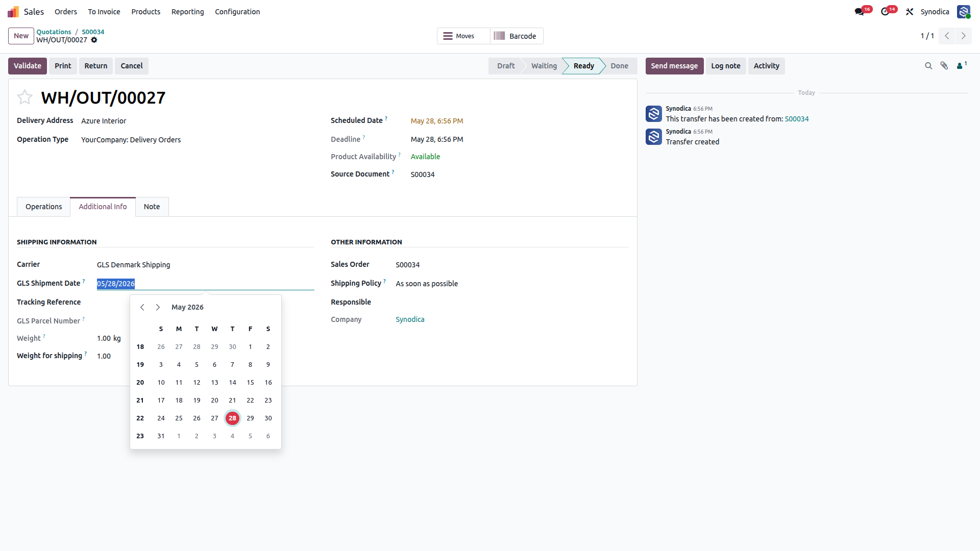Screen dimensions: 980x551
Task: Search messages in the chatter
Action: [x=928, y=66]
